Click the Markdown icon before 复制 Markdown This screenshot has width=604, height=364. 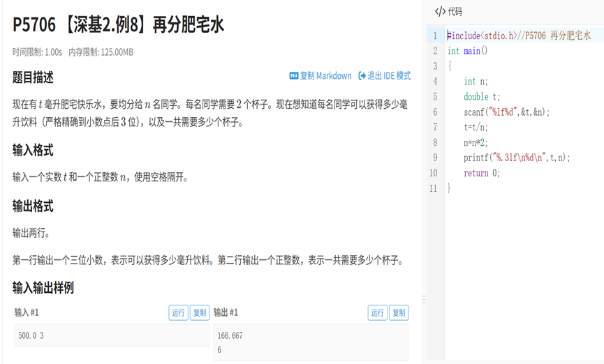click(293, 76)
